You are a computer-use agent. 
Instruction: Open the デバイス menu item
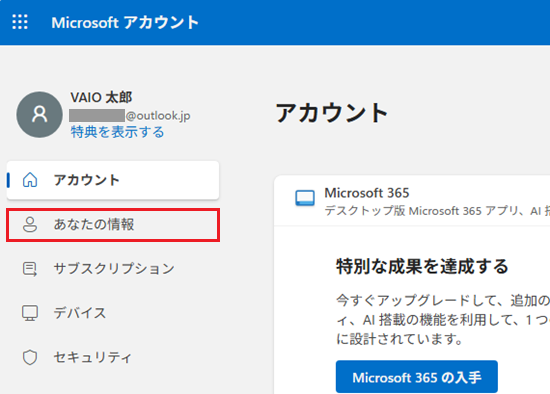[113, 313]
